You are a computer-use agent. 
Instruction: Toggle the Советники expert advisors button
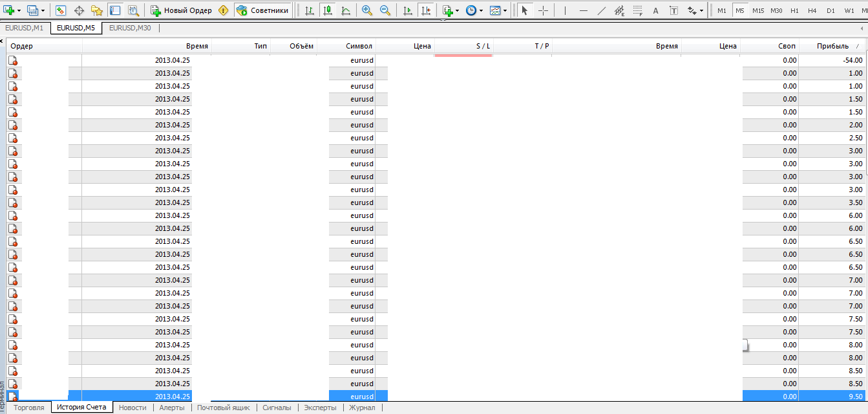pos(262,10)
